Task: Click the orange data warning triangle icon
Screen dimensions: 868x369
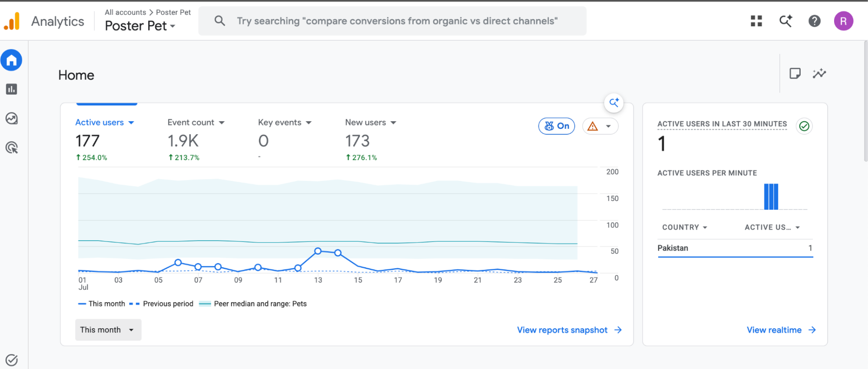Action: click(592, 126)
